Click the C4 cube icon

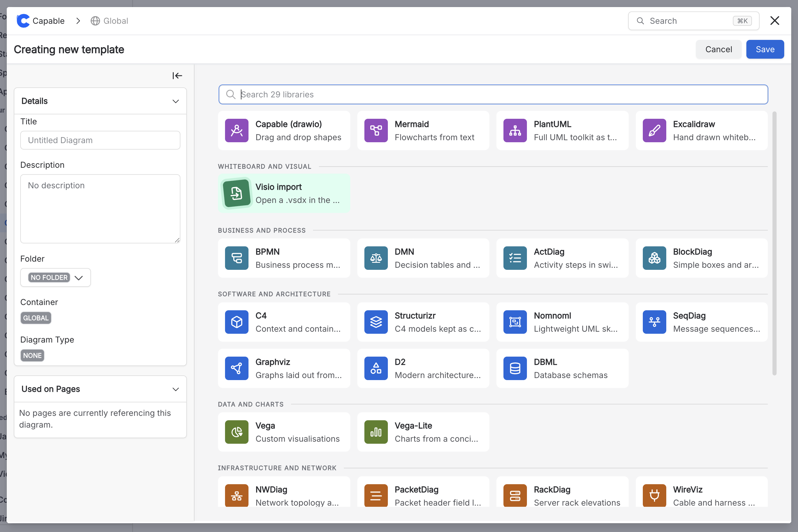236,322
